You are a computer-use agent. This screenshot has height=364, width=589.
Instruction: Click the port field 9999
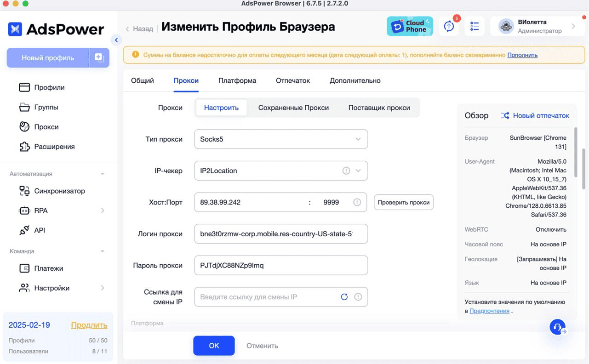pyautogui.click(x=331, y=202)
